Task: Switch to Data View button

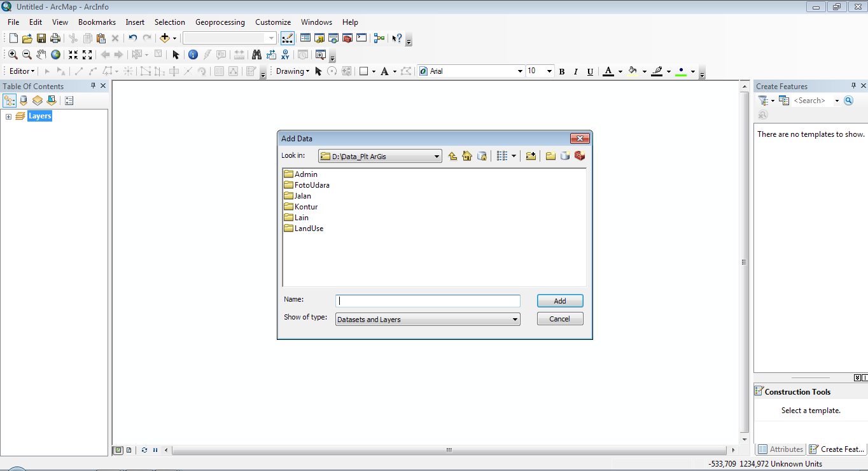Action: [118, 450]
